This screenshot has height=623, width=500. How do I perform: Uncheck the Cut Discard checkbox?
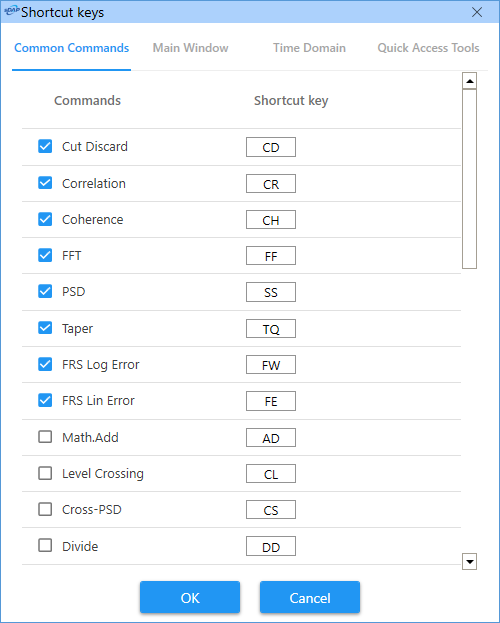click(45, 146)
